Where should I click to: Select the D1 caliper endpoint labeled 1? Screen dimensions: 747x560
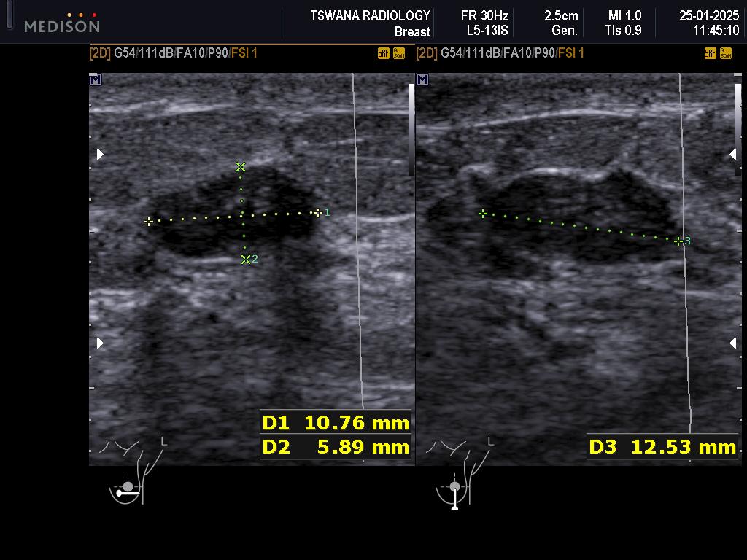tap(318, 213)
